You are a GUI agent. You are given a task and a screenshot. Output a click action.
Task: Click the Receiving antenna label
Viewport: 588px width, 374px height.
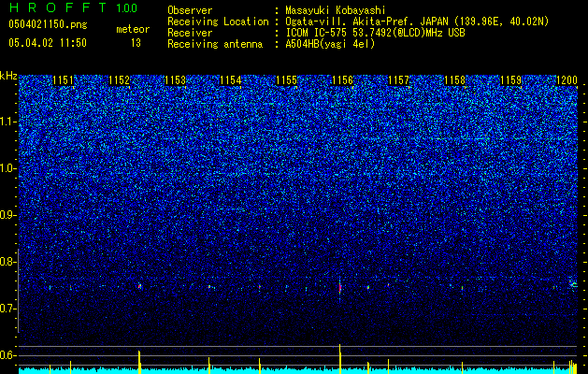[215, 44]
